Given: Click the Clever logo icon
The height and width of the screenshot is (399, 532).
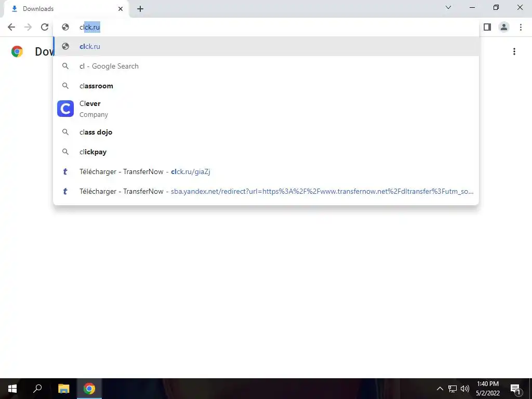Looking at the screenshot, I should click(x=65, y=109).
